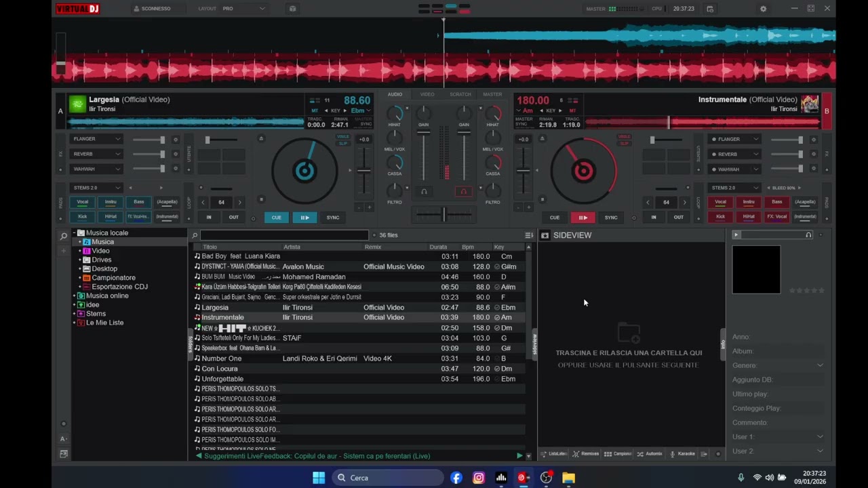Set loop IN on deck A

pos(208,217)
